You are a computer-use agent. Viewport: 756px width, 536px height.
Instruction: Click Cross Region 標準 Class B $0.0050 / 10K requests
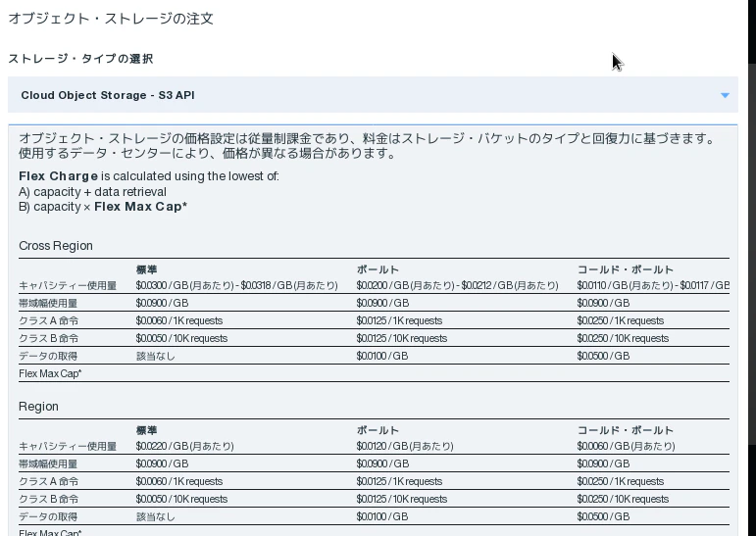[181, 338]
